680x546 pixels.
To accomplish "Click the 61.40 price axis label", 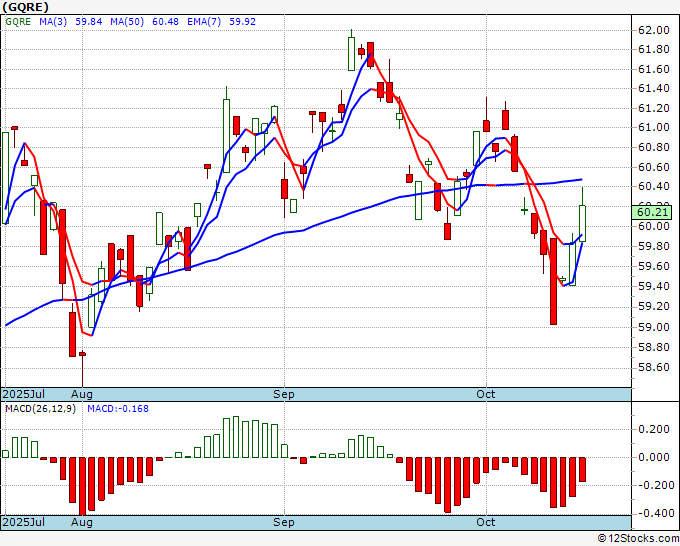I will click(x=654, y=88).
